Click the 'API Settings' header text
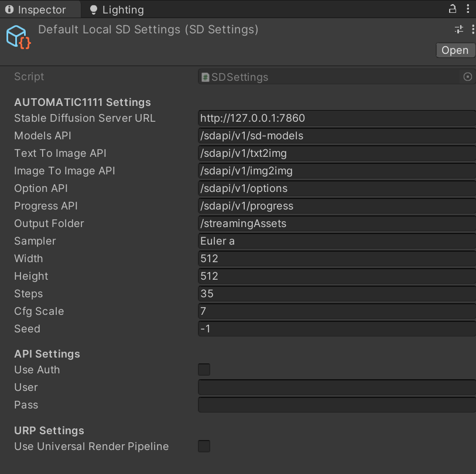Viewport: 476px width, 474px height. coord(47,354)
